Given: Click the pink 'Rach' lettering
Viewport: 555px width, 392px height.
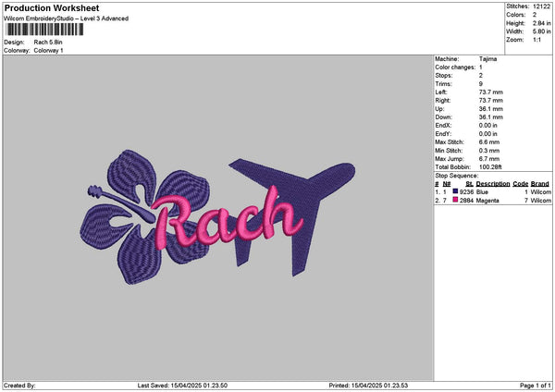Looking at the screenshot, I should pos(227,219).
